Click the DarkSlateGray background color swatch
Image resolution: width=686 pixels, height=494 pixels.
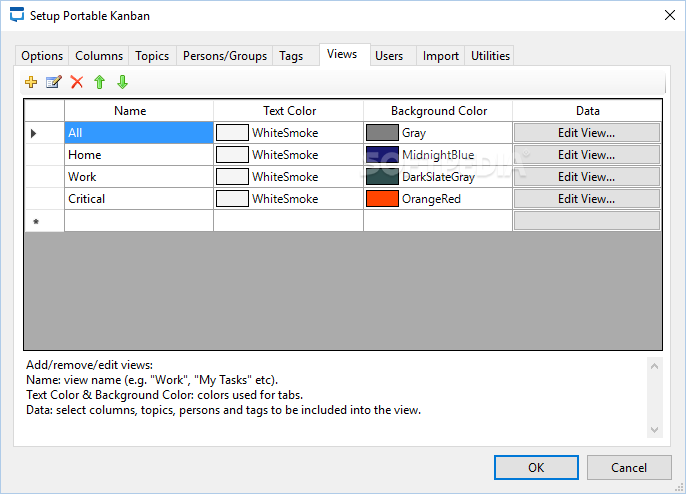point(382,177)
